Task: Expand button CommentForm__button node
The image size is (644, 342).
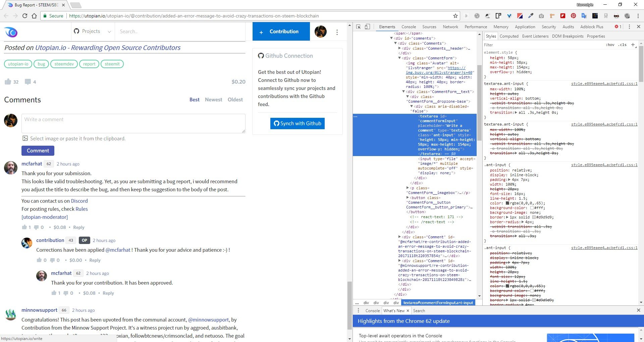Action: [x=408, y=198]
